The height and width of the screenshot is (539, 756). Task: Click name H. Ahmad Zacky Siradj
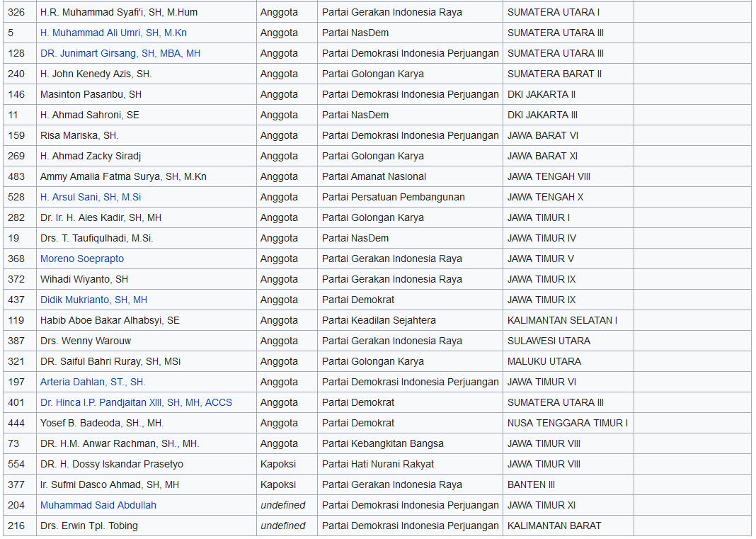tap(91, 157)
